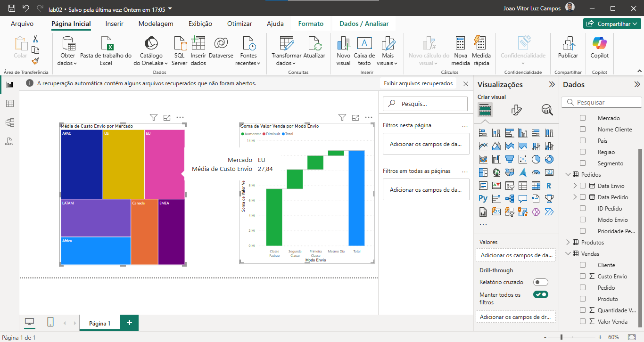Switch to the Inserir ribbon tab
Viewport: 644px width, 342px height.
[x=115, y=24]
